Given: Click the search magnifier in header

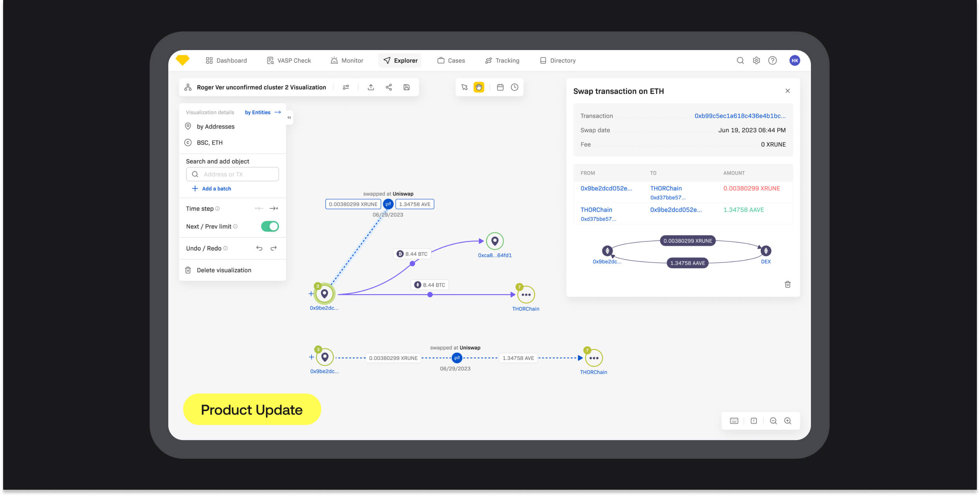Looking at the screenshot, I should [x=740, y=61].
